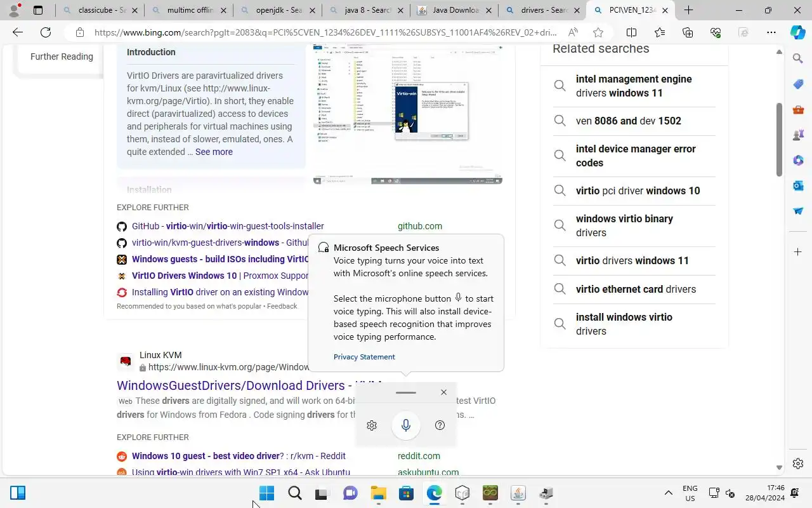The image size is (812, 508).
Task: Switch to the drivers search tab
Action: coord(542,10)
